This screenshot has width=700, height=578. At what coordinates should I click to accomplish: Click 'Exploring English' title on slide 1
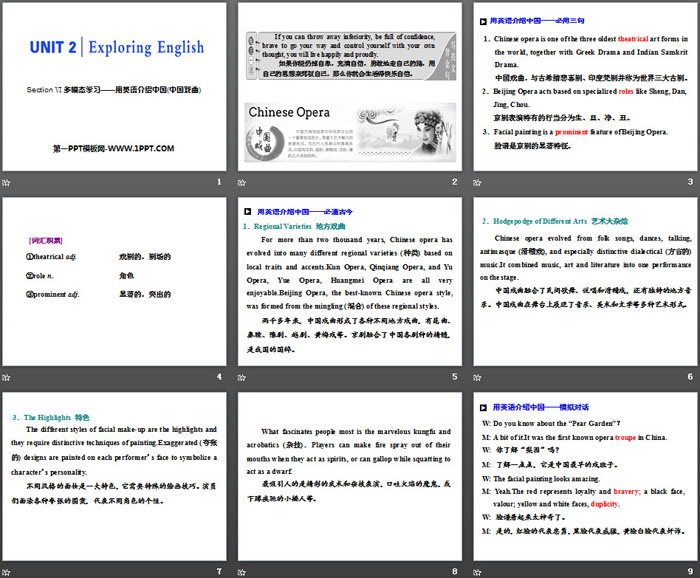[146, 47]
